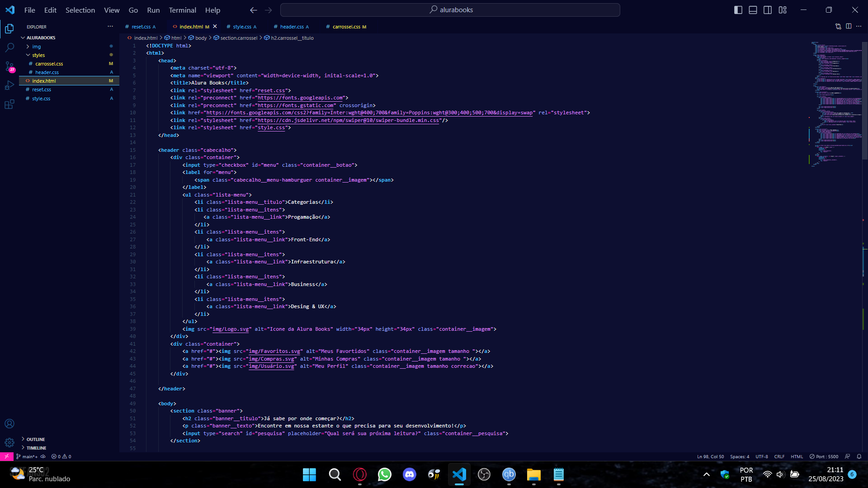Go forward with the navigation arrow
Image resolution: width=868 pixels, height=488 pixels.
269,10
